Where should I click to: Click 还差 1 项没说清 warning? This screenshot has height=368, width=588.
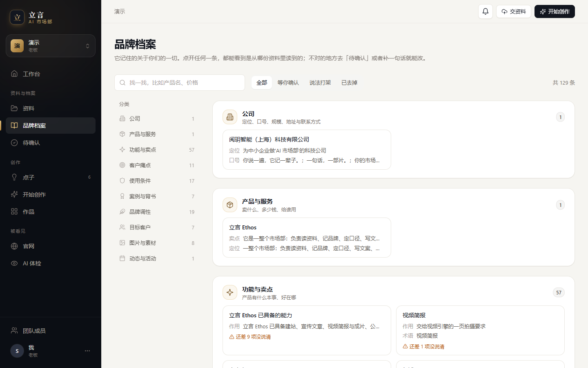[x=423, y=346]
